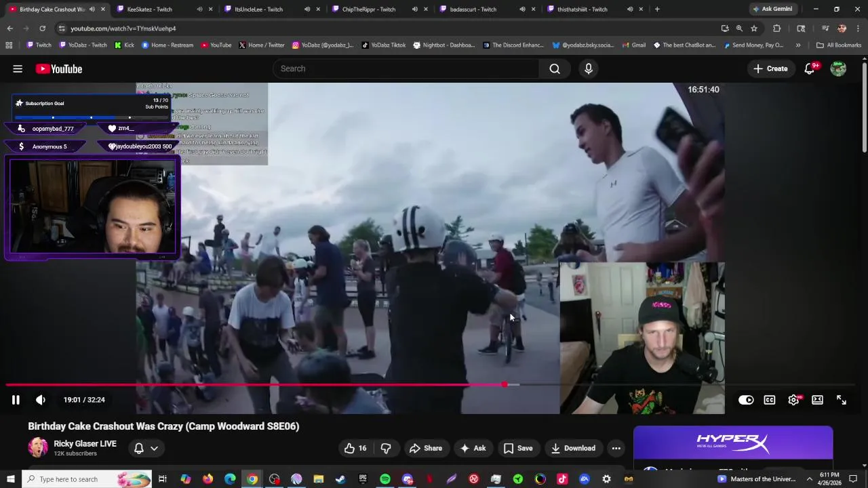The height and width of the screenshot is (488, 868).
Task: Open the Ask AI button
Action: pyautogui.click(x=473, y=448)
